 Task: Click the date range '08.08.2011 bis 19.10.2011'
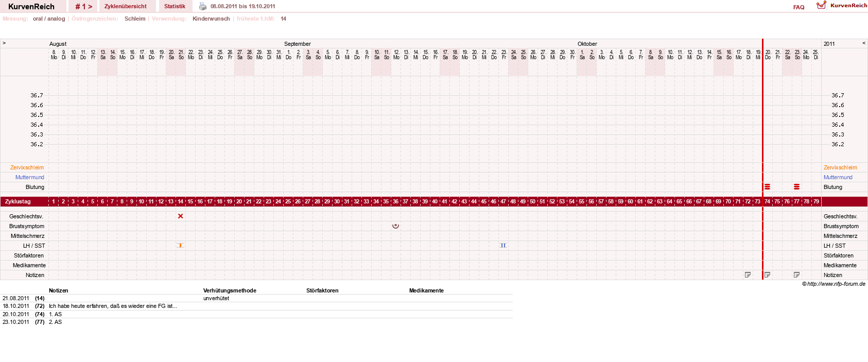(x=242, y=6)
